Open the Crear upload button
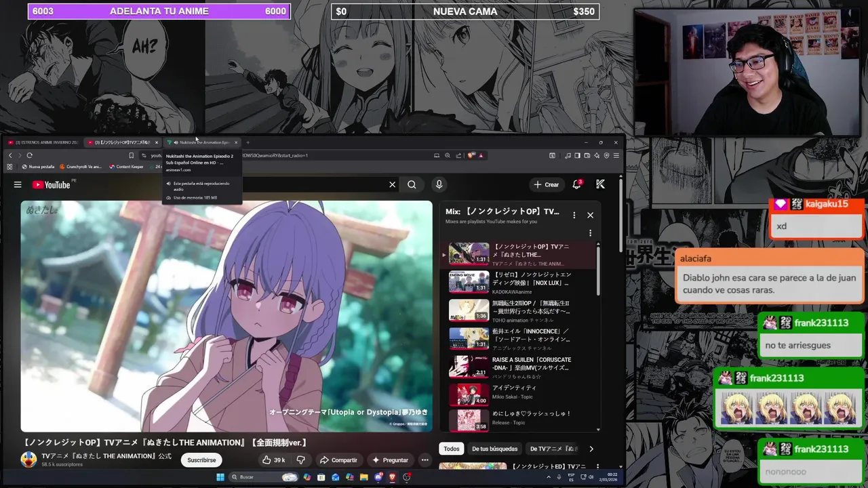This screenshot has height=488, width=868. pyautogui.click(x=547, y=184)
